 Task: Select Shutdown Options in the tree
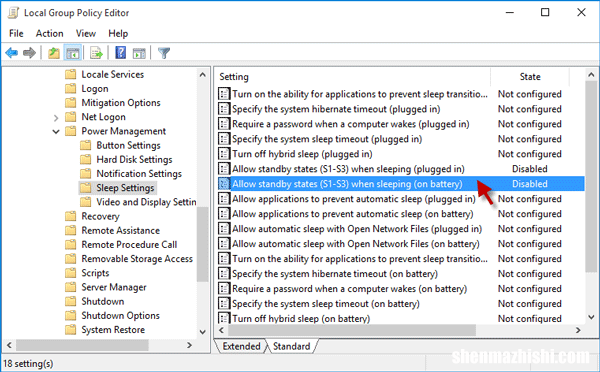pyautogui.click(x=120, y=315)
